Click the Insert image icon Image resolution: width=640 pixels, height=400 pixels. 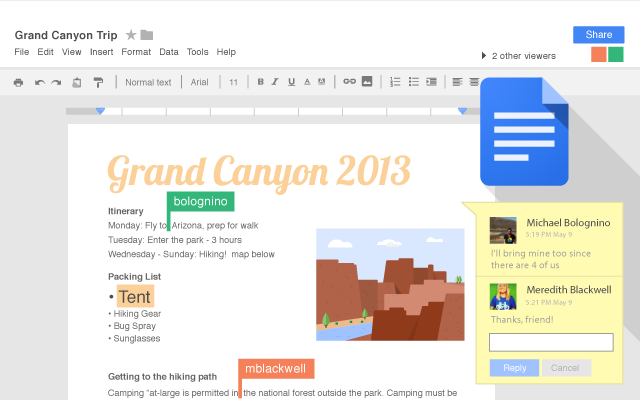pyautogui.click(x=367, y=81)
